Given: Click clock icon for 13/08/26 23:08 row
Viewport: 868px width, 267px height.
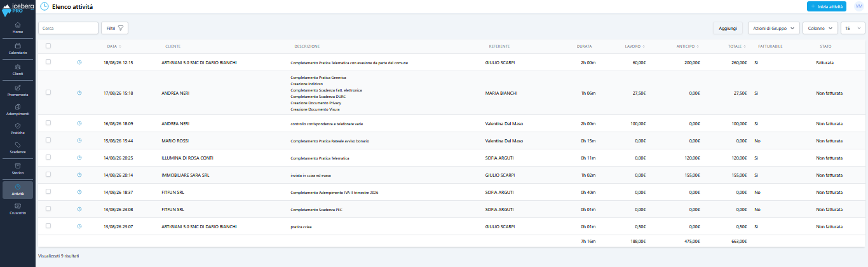Looking at the screenshot, I should 79,209.
